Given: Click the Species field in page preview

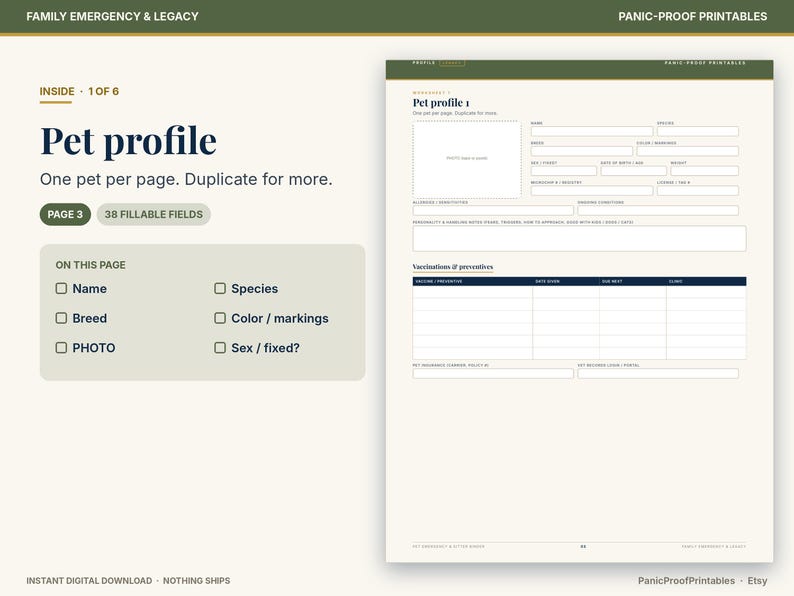Looking at the screenshot, I should [698, 131].
